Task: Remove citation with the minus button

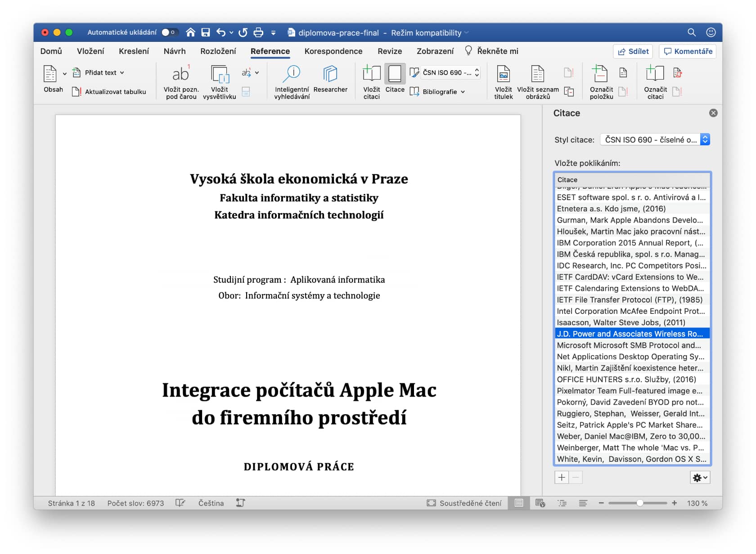Action: pos(576,478)
